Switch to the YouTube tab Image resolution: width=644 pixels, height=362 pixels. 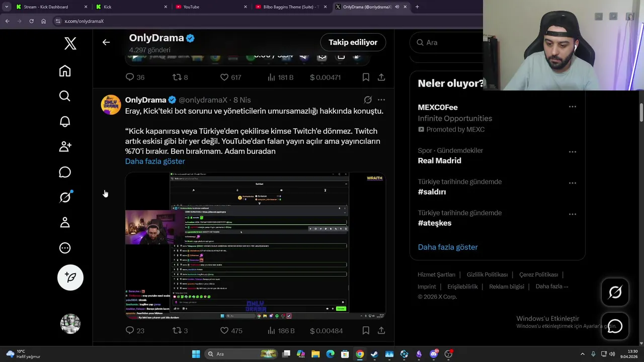pos(211,7)
